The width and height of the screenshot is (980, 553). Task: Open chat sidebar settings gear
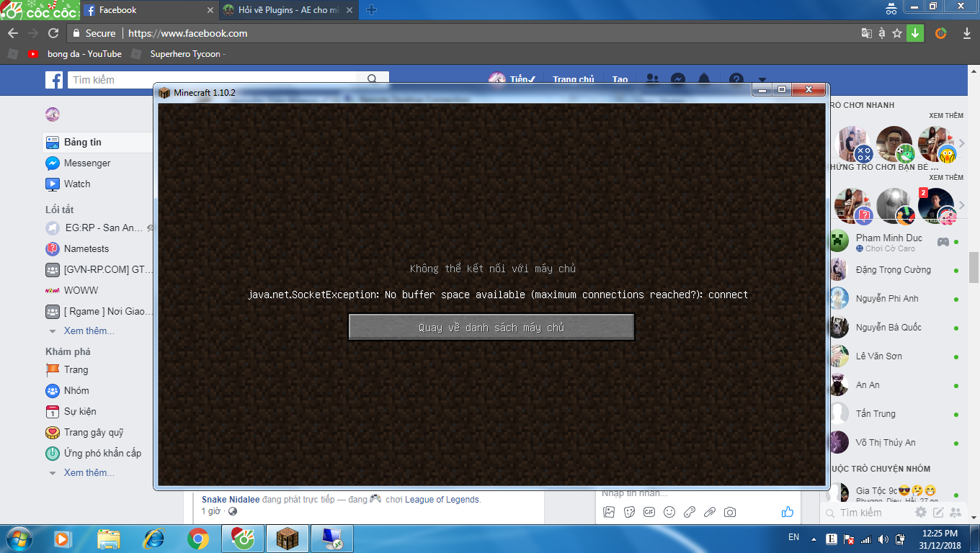coord(921,513)
